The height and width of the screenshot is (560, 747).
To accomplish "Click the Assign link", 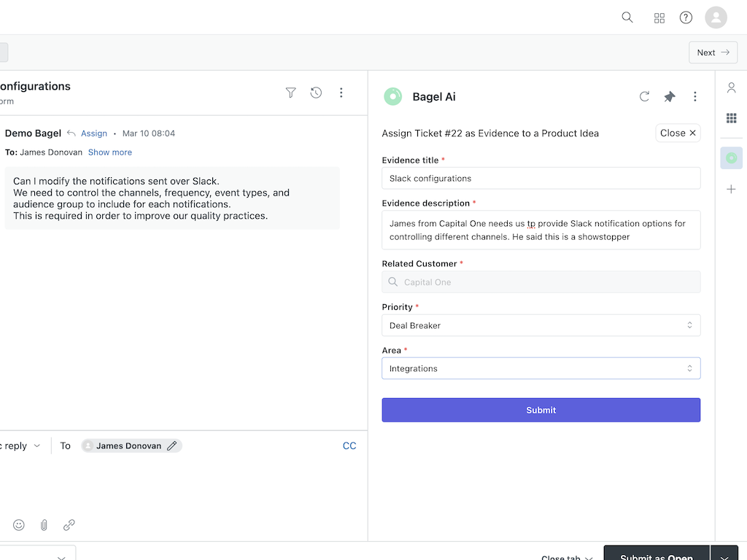I will click(94, 133).
